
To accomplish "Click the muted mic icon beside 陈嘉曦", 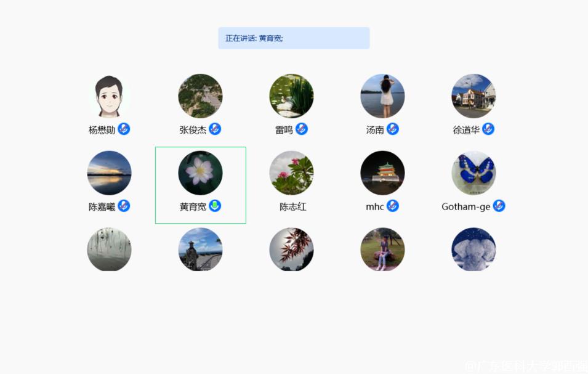I will coord(124,206).
